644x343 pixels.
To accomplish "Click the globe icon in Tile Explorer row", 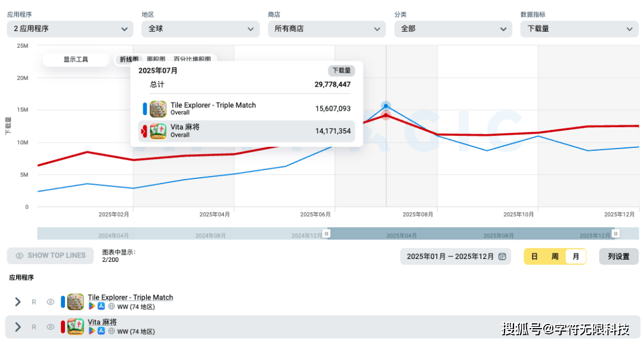I will pos(112,307).
